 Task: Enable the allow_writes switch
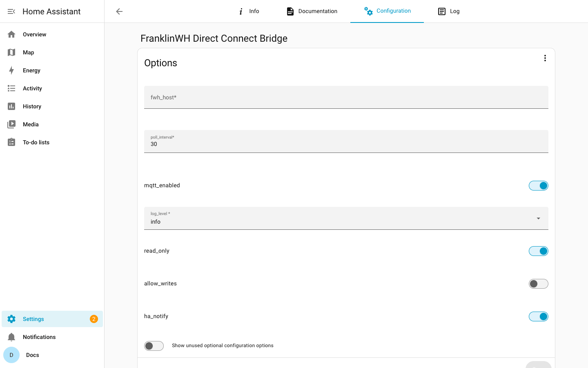click(x=539, y=284)
